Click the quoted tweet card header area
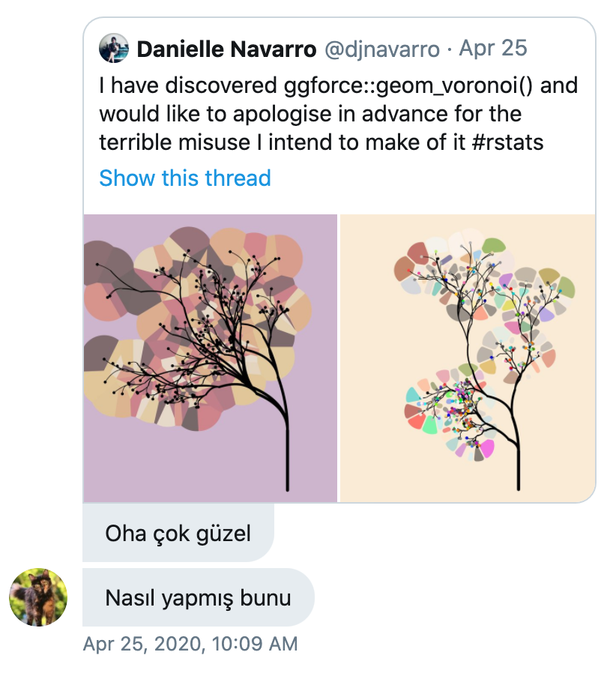616x676 pixels. point(313,49)
